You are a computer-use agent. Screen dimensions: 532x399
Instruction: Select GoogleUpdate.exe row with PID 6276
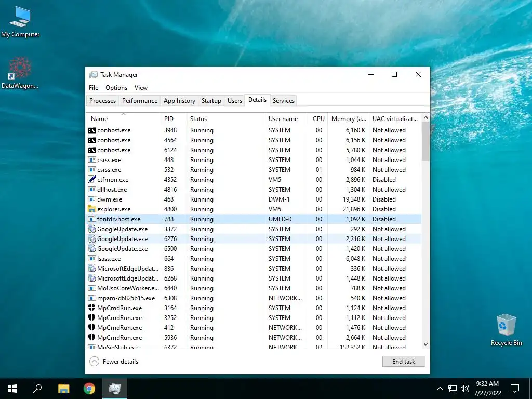[254, 239]
